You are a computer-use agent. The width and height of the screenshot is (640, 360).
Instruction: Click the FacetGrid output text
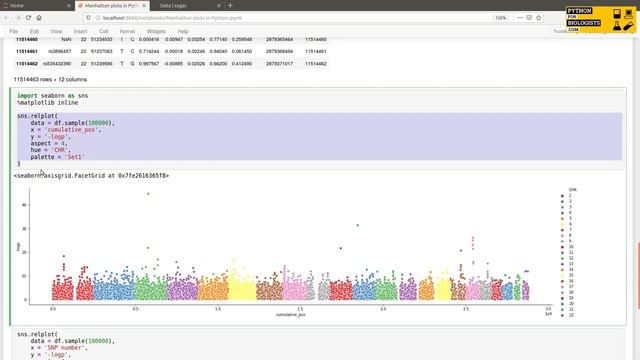tap(91, 176)
